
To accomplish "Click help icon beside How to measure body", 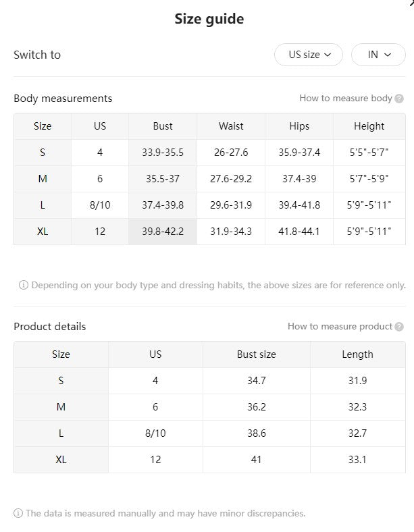I will coord(399,99).
